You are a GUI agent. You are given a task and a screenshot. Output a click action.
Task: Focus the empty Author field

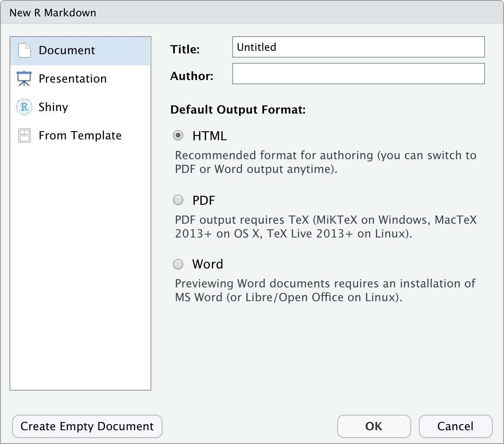pyautogui.click(x=358, y=74)
